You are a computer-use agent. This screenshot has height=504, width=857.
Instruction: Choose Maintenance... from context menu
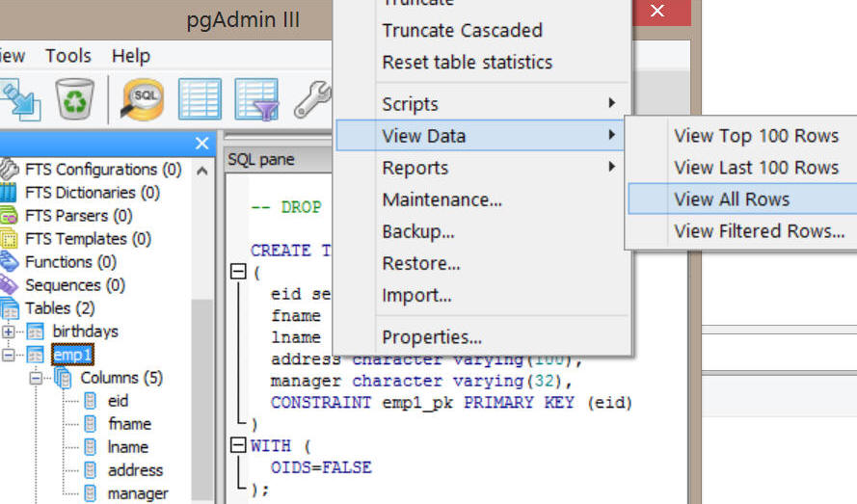pyautogui.click(x=481, y=199)
